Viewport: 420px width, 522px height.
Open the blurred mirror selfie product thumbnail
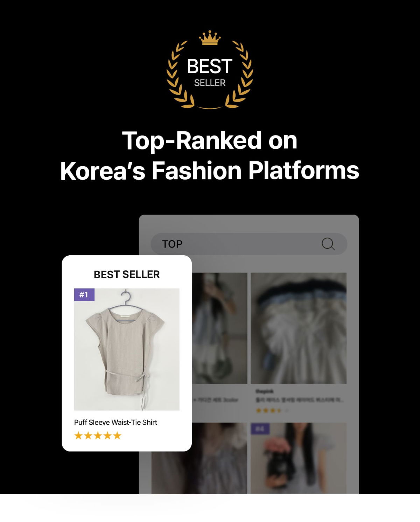[219, 328]
